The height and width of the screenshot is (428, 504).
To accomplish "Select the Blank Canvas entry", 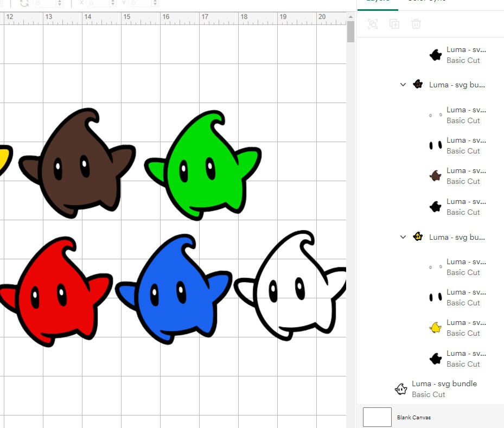I will pos(413,417).
